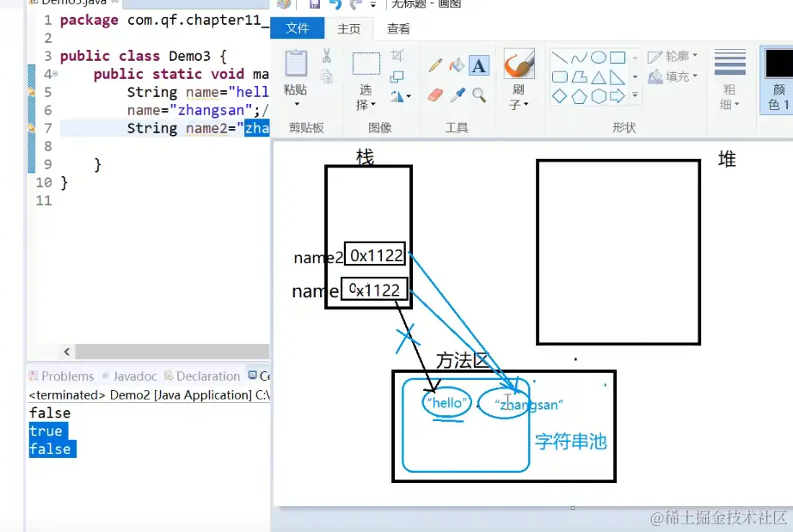Open the Rotate or flip dropdown
Screen dimensions: 793x532
click(x=400, y=96)
